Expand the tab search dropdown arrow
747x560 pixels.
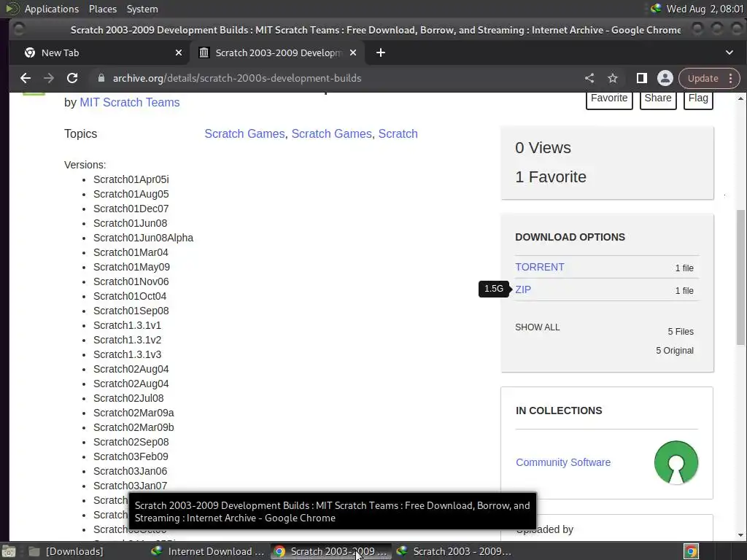(x=729, y=52)
